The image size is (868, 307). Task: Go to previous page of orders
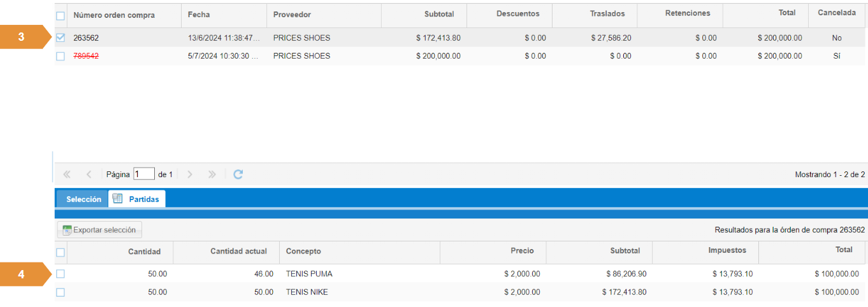tap(89, 174)
